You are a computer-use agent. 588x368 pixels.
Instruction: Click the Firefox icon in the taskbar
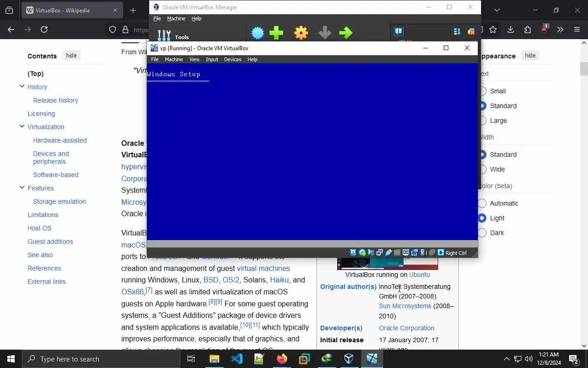282,359
